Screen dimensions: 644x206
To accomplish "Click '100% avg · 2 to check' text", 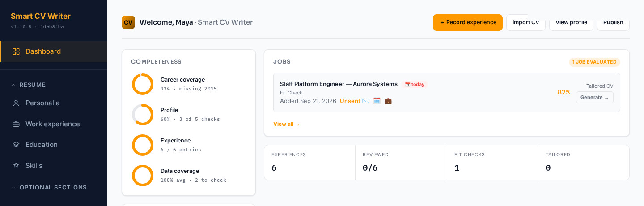I will coord(193,180).
